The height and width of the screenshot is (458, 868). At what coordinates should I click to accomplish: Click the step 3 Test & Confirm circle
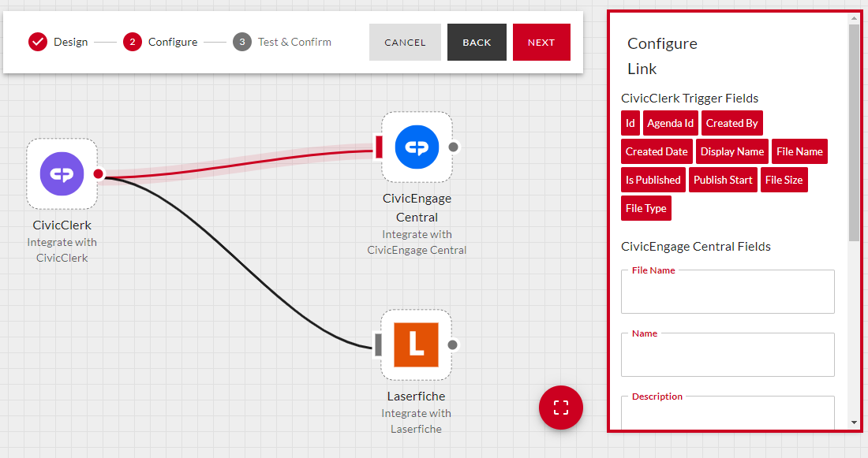click(x=242, y=42)
